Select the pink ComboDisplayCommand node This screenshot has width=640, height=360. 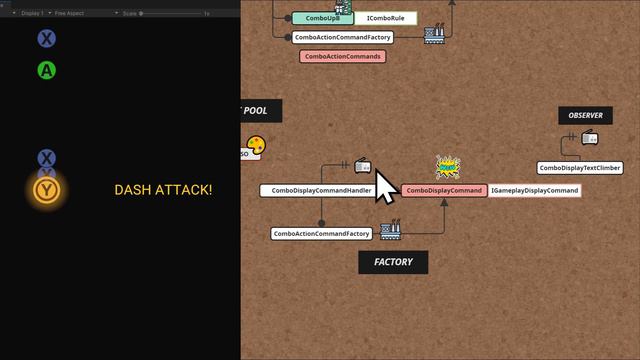click(444, 191)
